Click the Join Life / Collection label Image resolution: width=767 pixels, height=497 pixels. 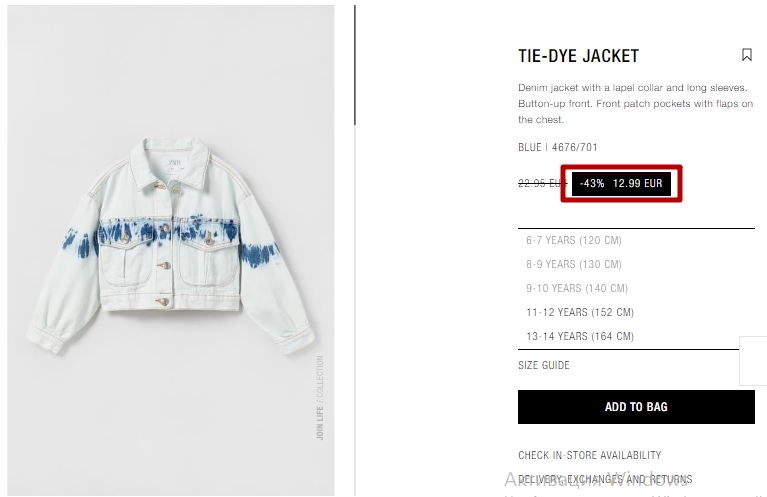click(320, 398)
